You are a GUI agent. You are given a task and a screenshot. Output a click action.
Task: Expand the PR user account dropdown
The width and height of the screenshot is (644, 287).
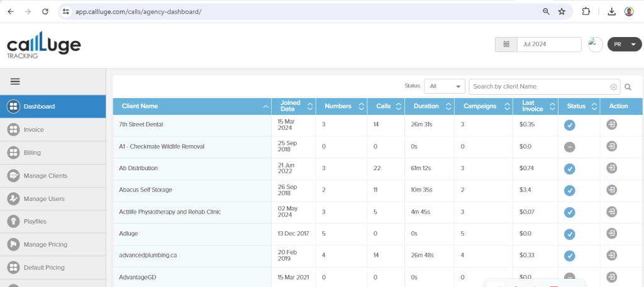click(x=624, y=45)
